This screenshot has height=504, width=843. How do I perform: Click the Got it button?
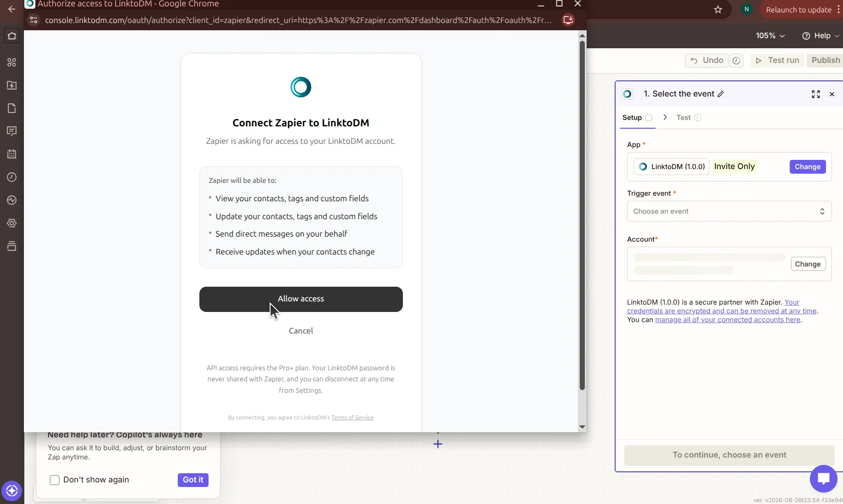pyautogui.click(x=193, y=480)
